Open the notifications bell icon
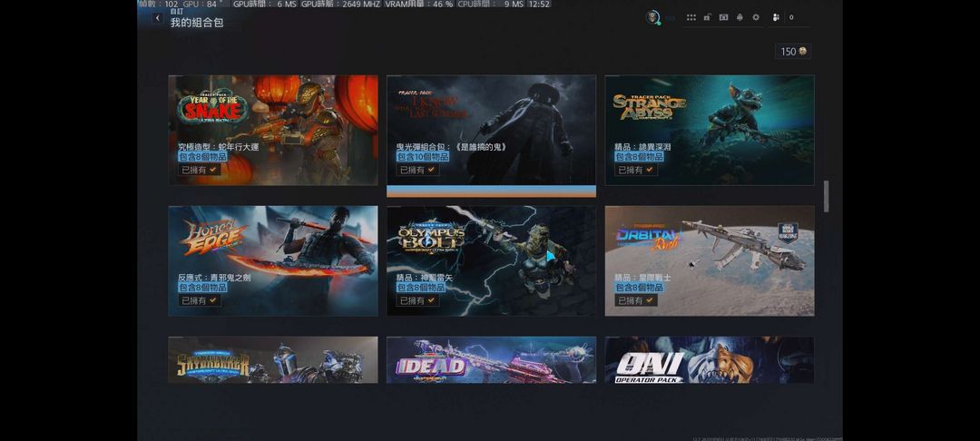The height and width of the screenshot is (441, 980). pos(740,17)
